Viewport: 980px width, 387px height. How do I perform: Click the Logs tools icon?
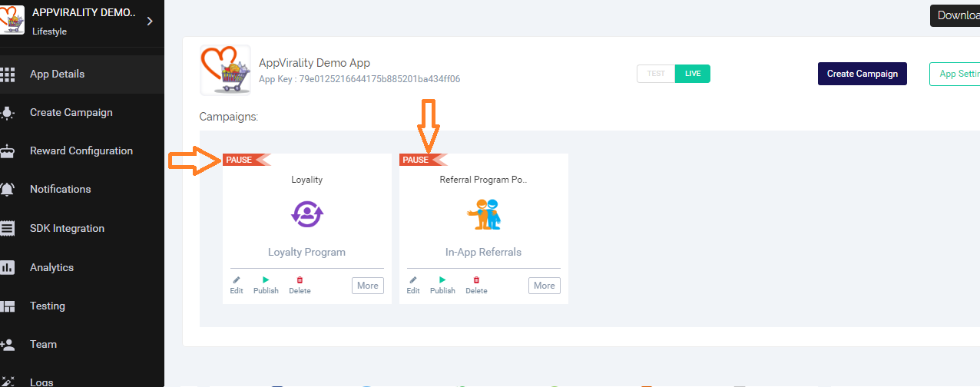(x=8, y=382)
